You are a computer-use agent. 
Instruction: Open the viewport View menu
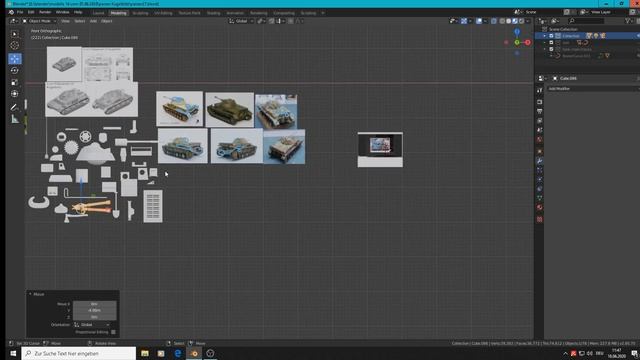(x=65, y=21)
